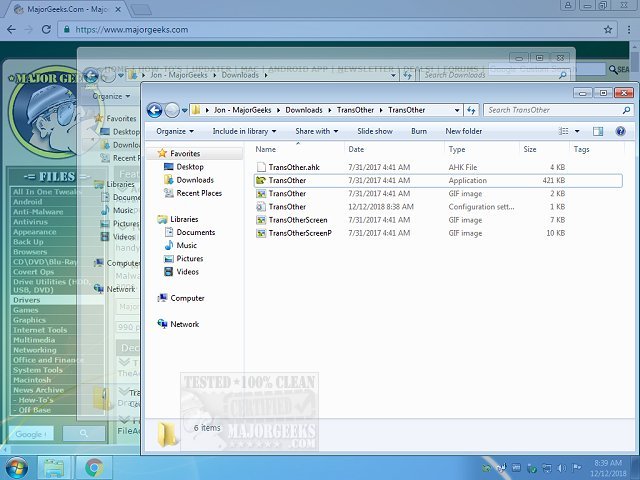Image resolution: width=640 pixels, height=480 pixels.
Task: Click the Burn toolbar button
Action: [418, 131]
